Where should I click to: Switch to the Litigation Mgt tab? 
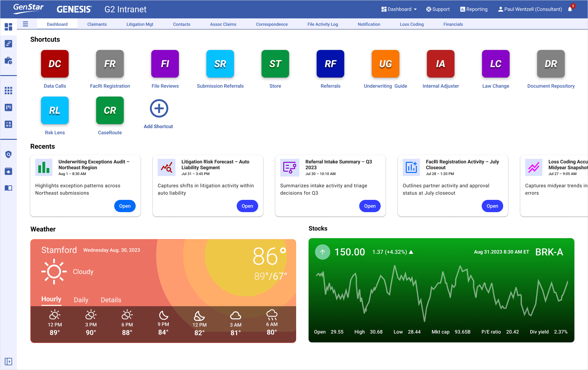pos(140,24)
